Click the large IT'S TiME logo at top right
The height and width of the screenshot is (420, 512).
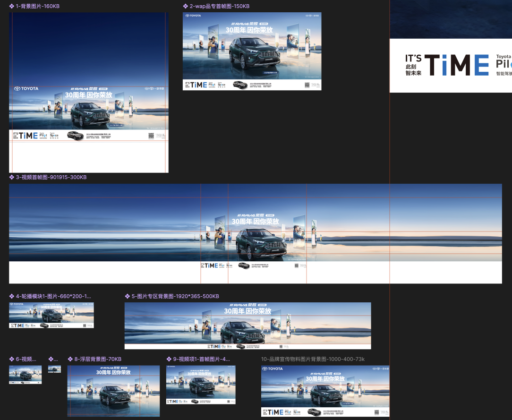coord(447,65)
